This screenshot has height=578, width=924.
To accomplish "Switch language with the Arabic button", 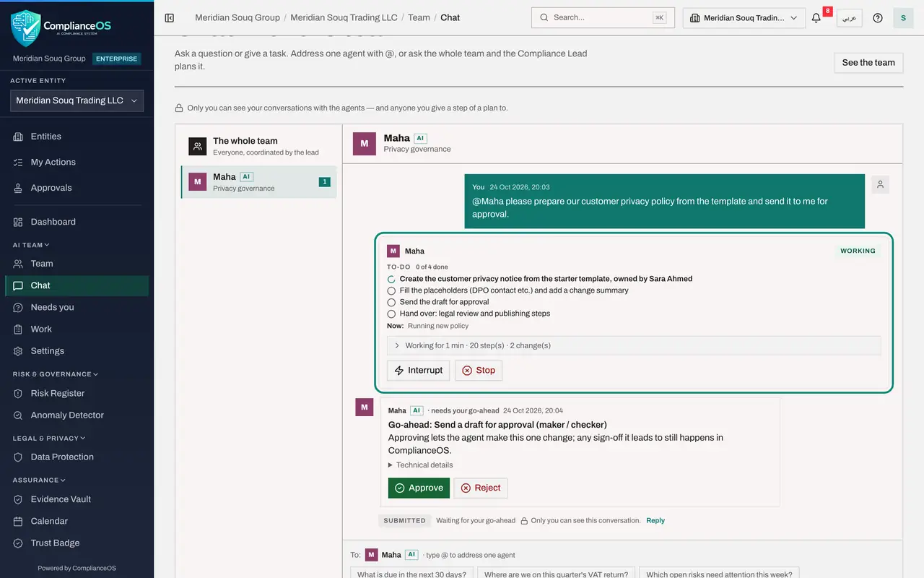I will pyautogui.click(x=850, y=18).
